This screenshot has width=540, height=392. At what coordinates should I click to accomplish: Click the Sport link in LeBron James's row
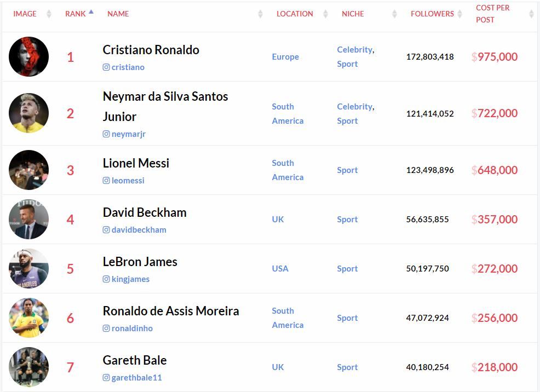[347, 269]
